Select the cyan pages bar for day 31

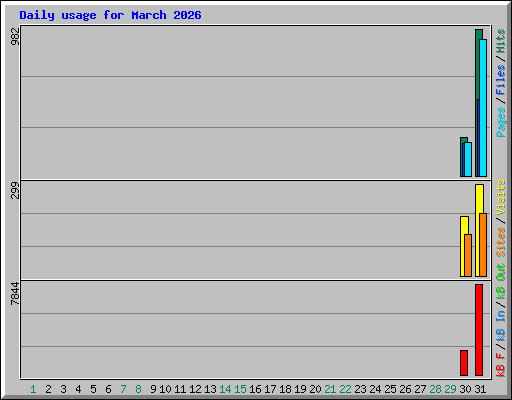(483, 108)
